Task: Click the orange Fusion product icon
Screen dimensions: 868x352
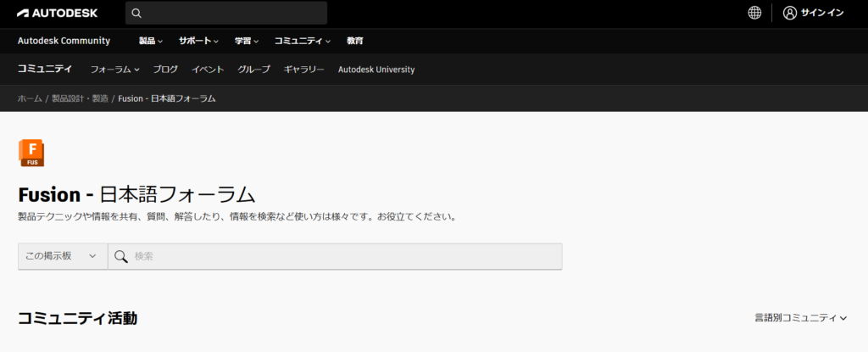Action: pyautogui.click(x=31, y=153)
